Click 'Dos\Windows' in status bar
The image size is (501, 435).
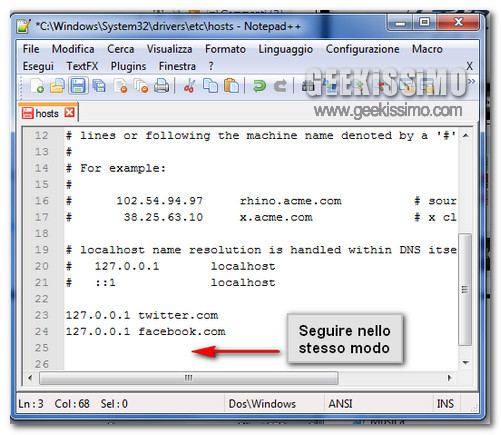click(262, 404)
